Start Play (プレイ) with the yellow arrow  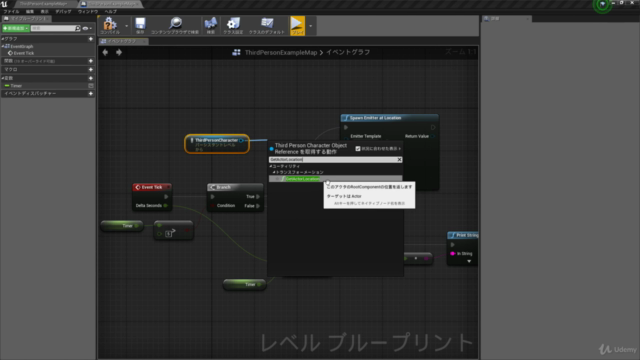(298, 25)
